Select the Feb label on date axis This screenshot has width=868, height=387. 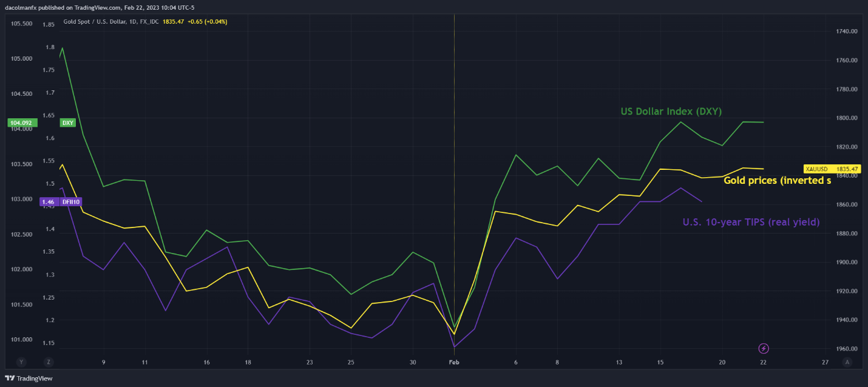point(454,362)
